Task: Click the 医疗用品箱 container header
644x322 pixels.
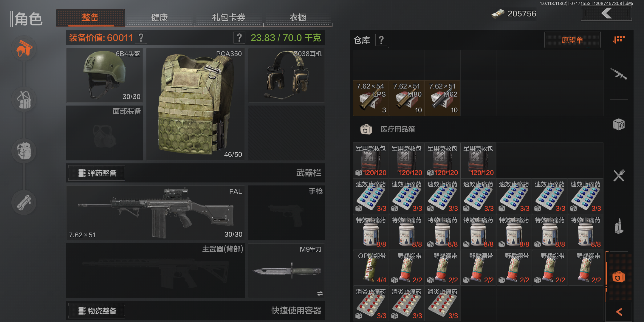Action: click(478, 129)
